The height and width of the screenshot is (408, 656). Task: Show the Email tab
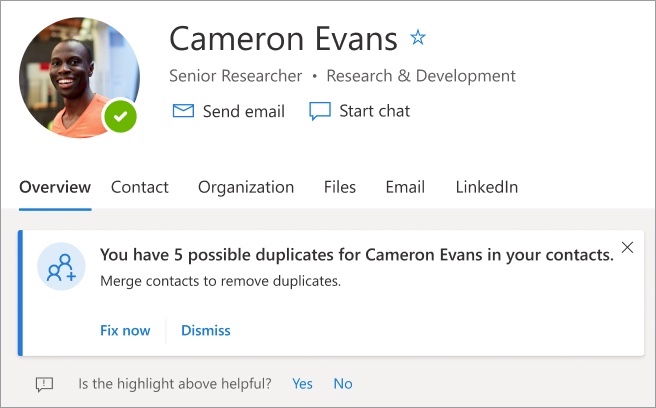[x=405, y=187]
